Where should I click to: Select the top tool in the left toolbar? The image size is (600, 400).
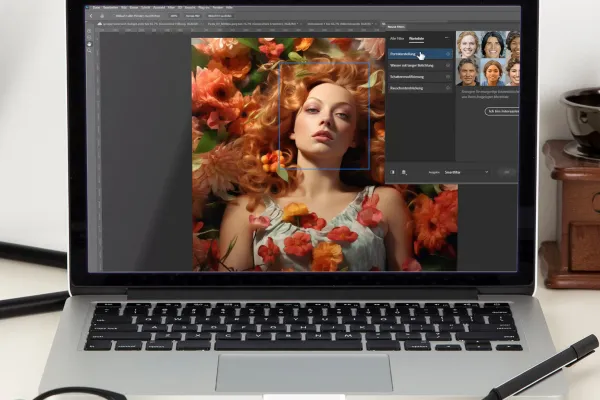click(89, 31)
